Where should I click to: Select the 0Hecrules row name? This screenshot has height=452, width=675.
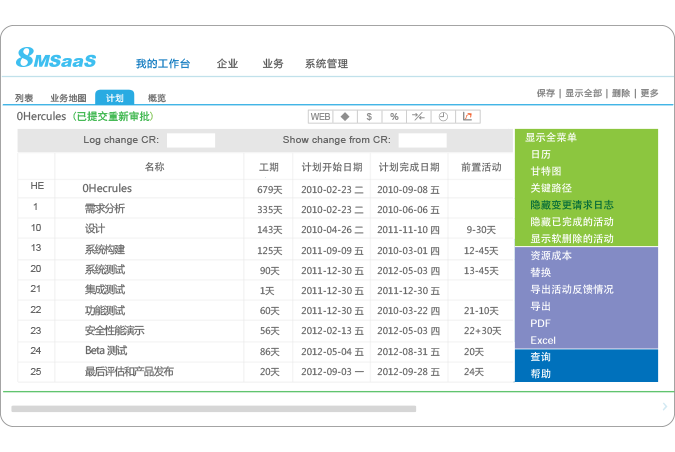click(107, 188)
